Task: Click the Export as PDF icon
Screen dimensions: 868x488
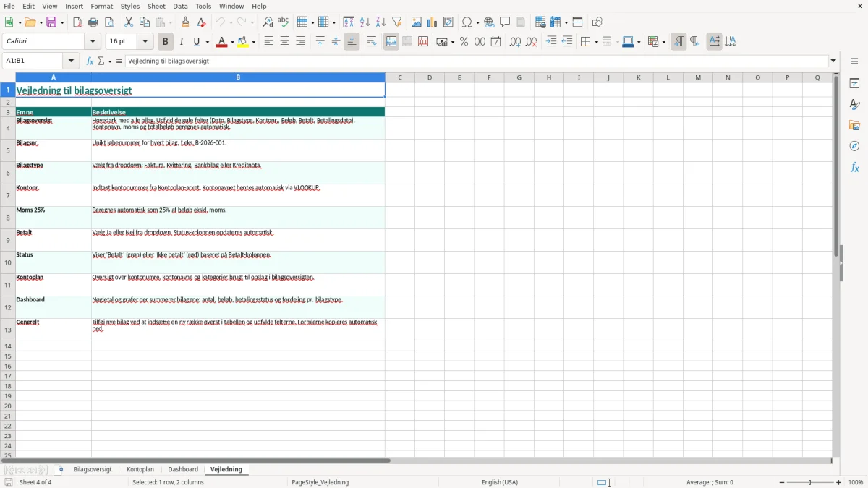Action: (x=77, y=22)
